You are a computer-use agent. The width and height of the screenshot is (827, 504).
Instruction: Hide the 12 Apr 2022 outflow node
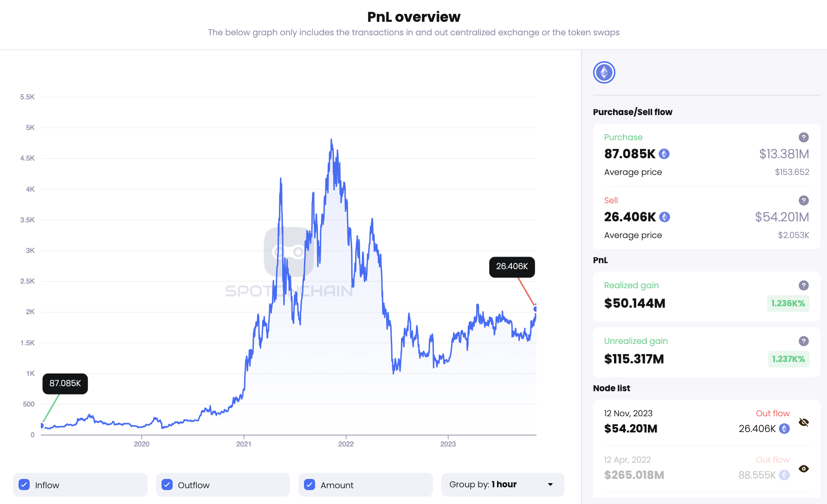(x=804, y=469)
